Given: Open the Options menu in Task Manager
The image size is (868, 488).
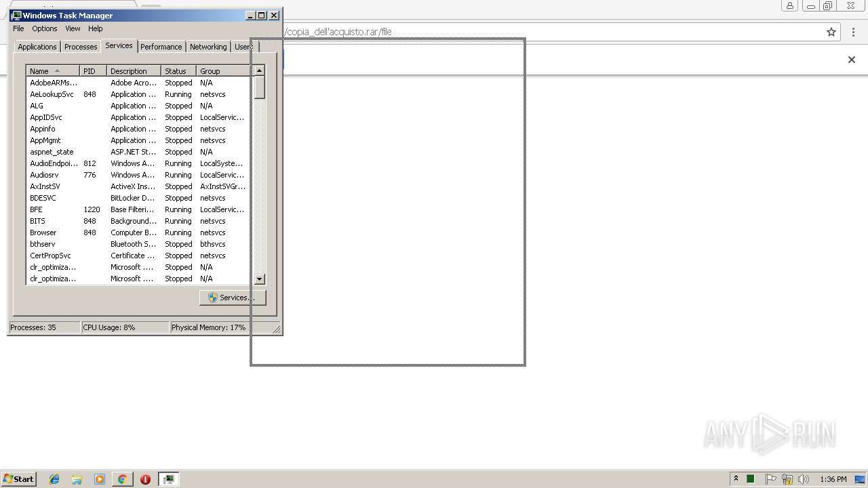Looking at the screenshot, I should [45, 28].
